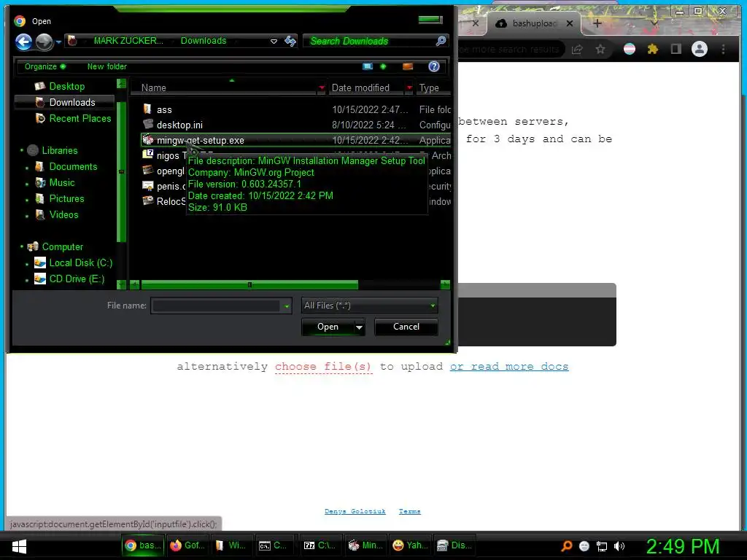This screenshot has height=560, width=747.
Task: Click into the File name field
Action: 216,306
